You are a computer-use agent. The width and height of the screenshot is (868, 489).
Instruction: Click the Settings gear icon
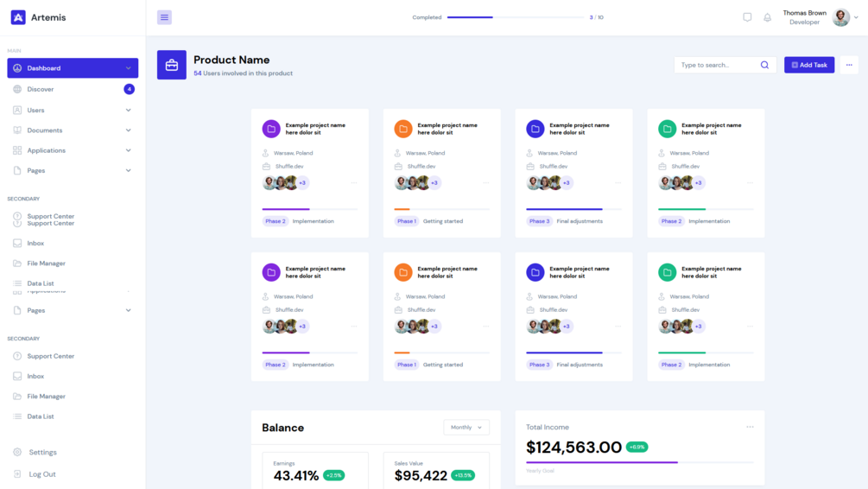coord(17,452)
